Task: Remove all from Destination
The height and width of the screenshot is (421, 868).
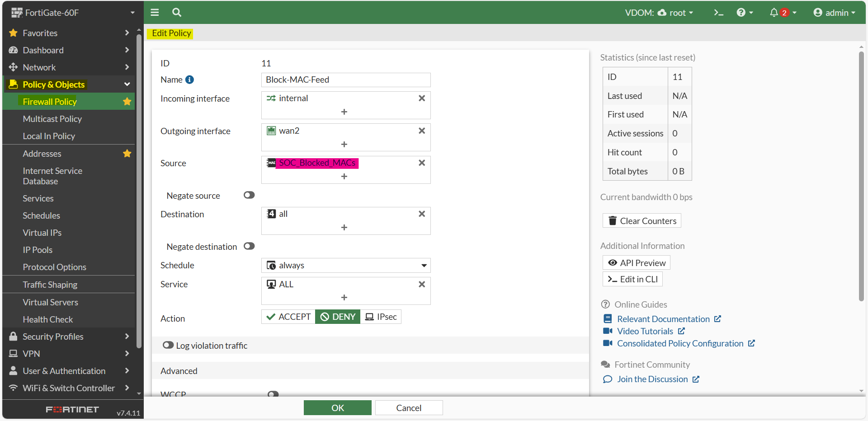Action: click(422, 214)
